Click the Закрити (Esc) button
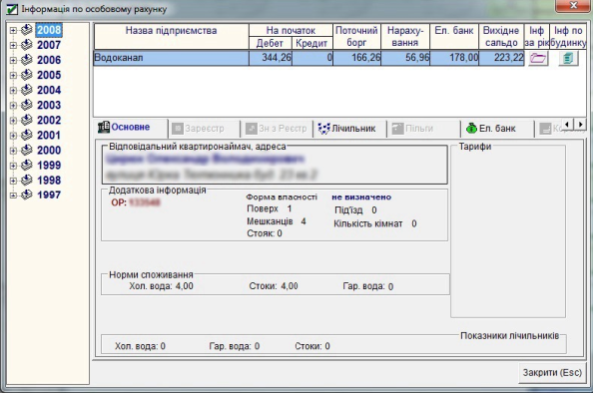This screenshot has height=394, width=594. click(552, 372)
